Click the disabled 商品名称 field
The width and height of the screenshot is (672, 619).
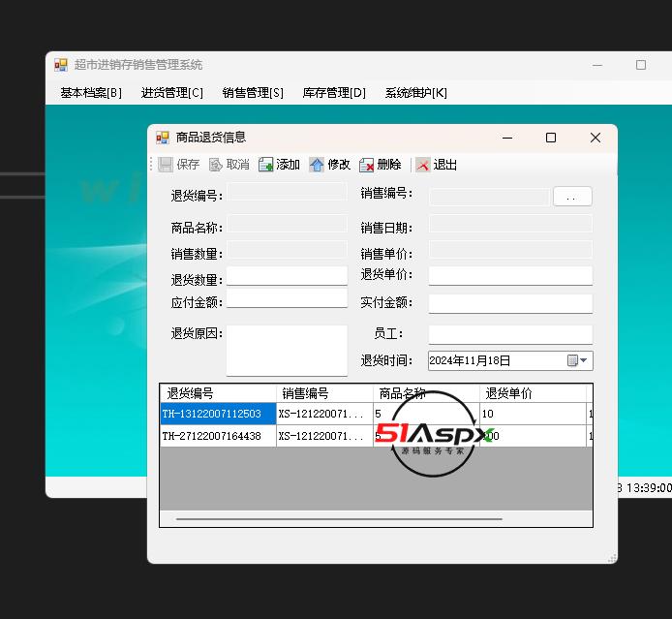tap(287, 224)
